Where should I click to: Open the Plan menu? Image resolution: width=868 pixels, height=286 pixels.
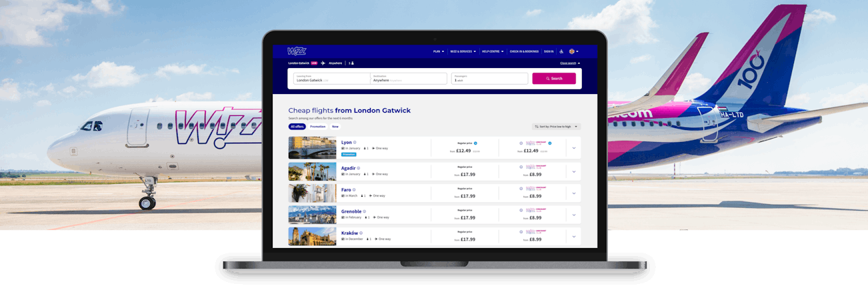(x=438, y=51)
